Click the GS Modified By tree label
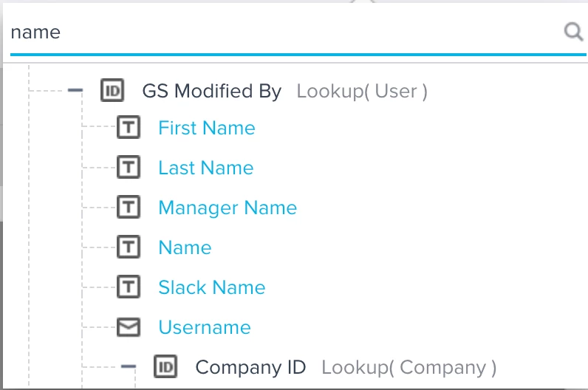The width and height of the screenshot is (588, 390). [x=212, y=91]
